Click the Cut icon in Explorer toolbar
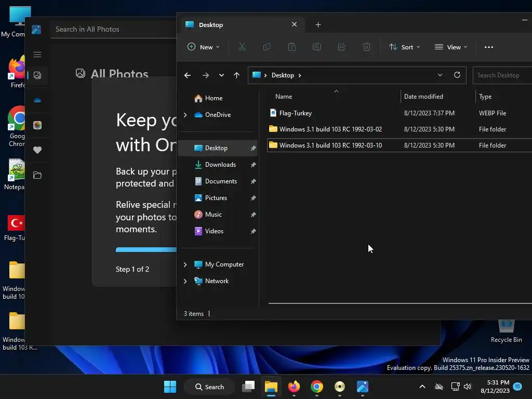532x399 pixels. coord(242,47)
